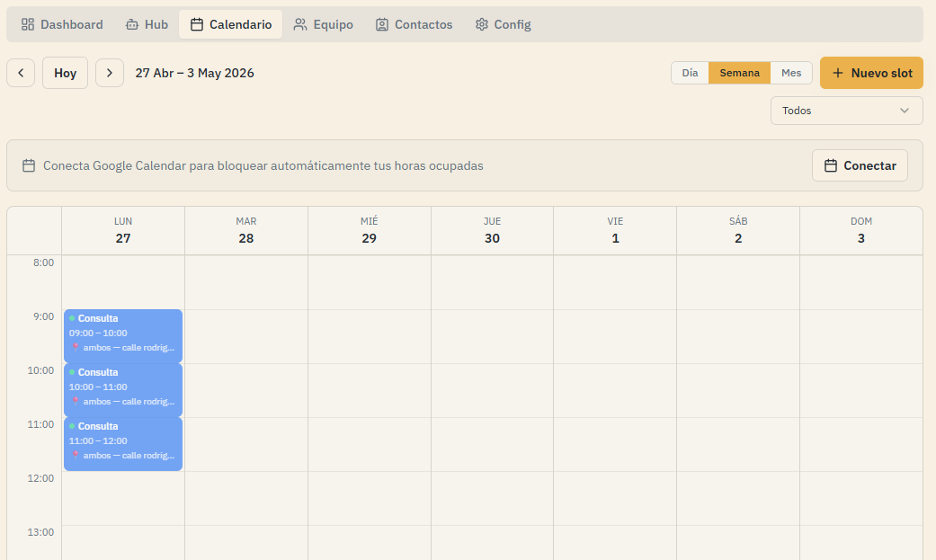Select the VIE 1 day header
Viewport: 936px width, 560px height.
(x=615, y=230)
